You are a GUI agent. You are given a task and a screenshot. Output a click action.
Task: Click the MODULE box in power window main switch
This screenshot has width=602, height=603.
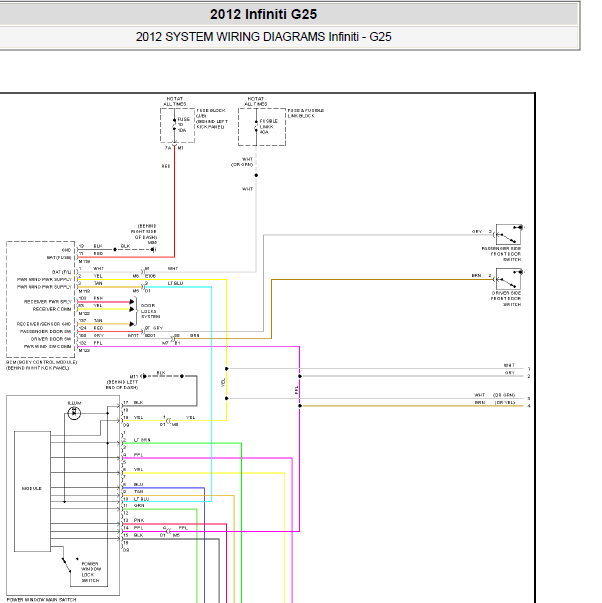(32, 491)
